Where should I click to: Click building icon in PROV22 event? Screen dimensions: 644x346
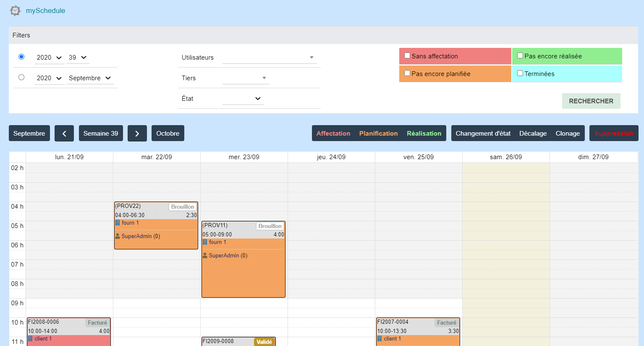click(x=118, y=223)
